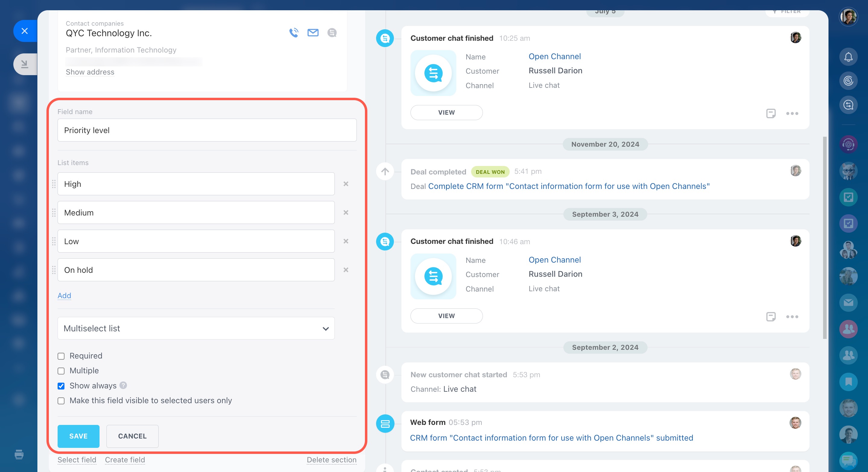
Task: Click into the Priority level field name input
Action: 207,130
